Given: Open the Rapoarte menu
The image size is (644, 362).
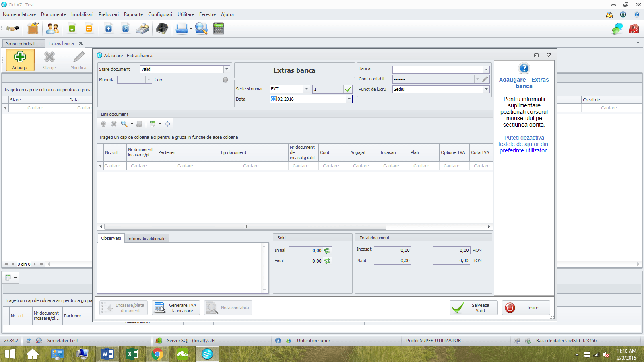Looking at the screenshot, I should tap(133, 14).
